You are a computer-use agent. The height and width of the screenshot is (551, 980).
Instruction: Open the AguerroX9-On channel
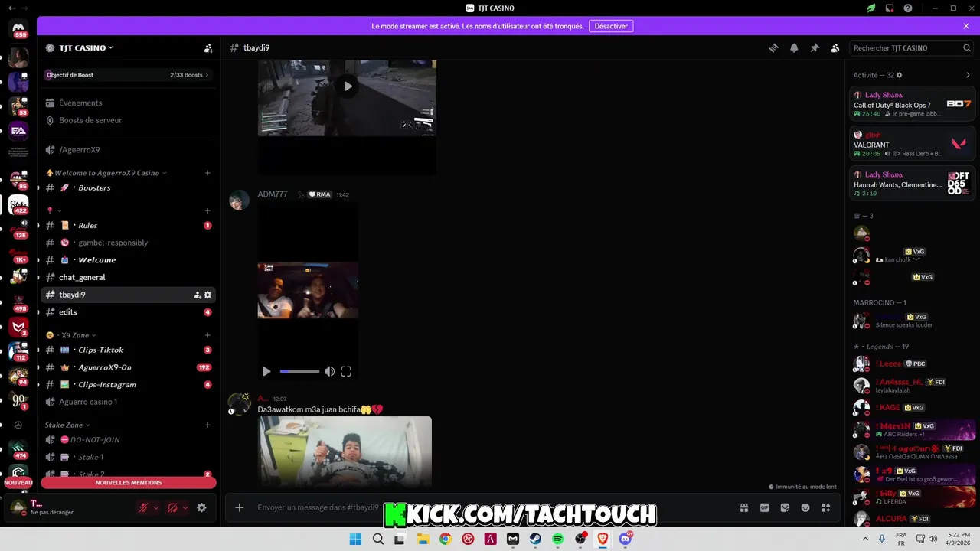pyautogui.click(x=128, y=367)
